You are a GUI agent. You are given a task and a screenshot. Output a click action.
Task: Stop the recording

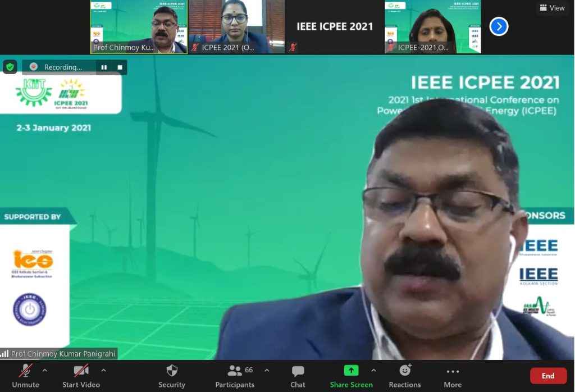point(120,67)
